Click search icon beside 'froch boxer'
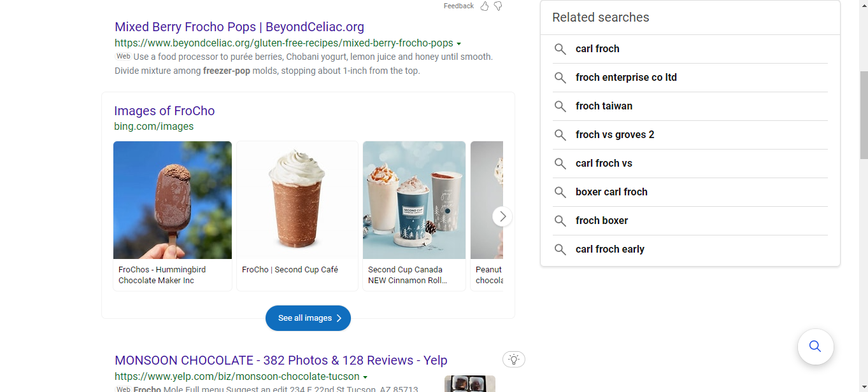This screenshot has width=868, height=392. point(560,221)
